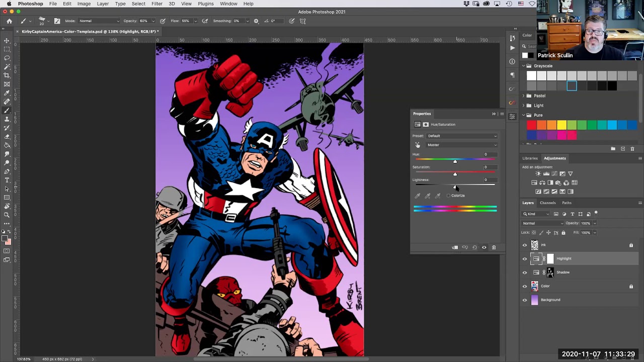Collapse the Pure swatch group

coord(523,115)
